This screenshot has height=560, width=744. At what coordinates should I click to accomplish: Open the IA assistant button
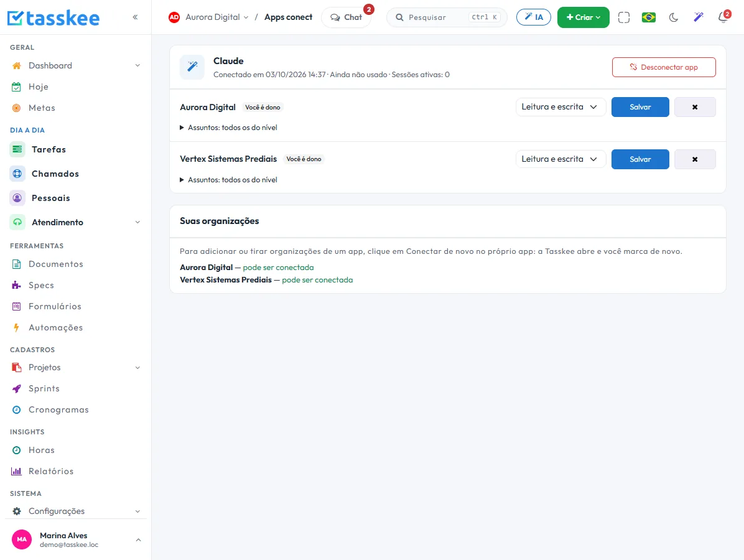pos(533,17)
